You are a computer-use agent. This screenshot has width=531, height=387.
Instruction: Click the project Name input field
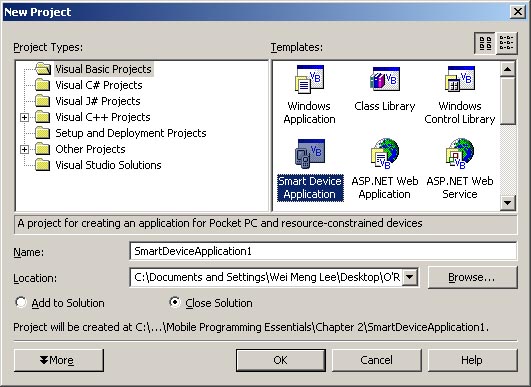[x=323, y=251]
